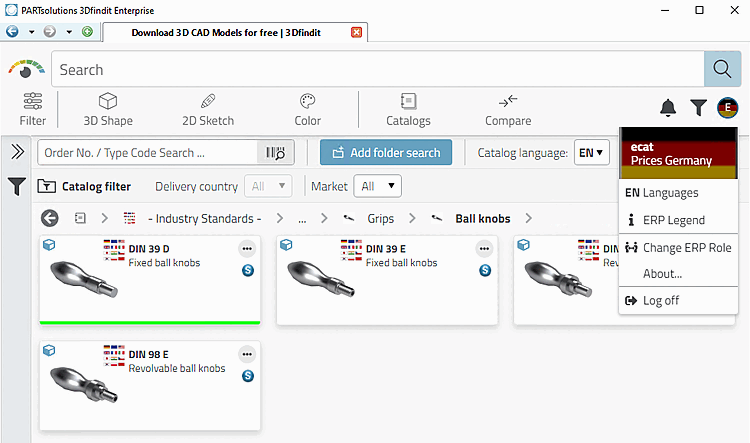Click the funnel filter icon in top bar
Screen dimensions: 750x443
point(698,108)
